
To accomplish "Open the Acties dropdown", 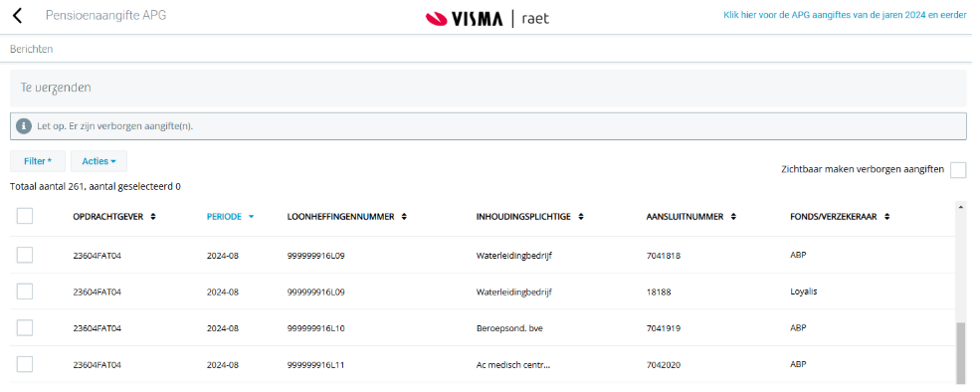I will pyautogui.click(x=98, y=161).
